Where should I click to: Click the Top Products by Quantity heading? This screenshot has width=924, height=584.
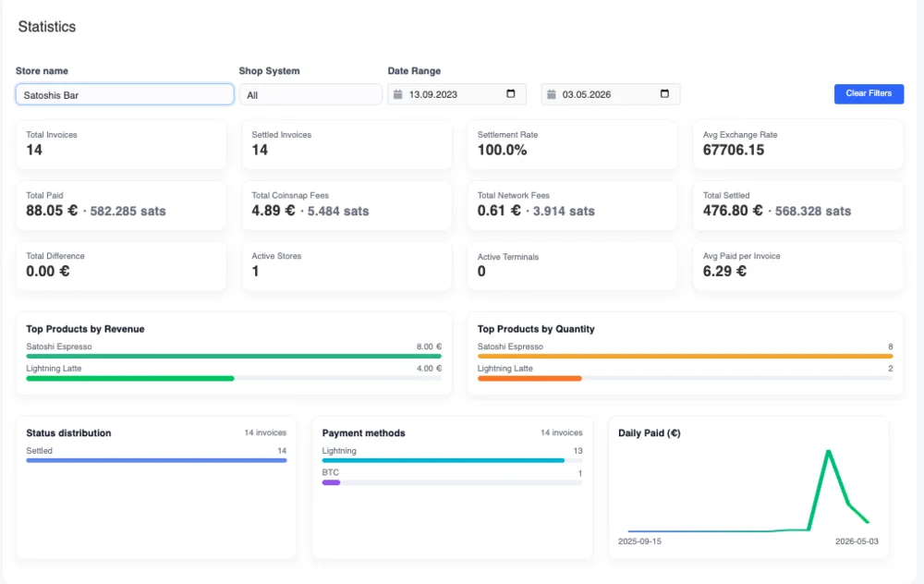pyautogui.click(x=536, y=329)
